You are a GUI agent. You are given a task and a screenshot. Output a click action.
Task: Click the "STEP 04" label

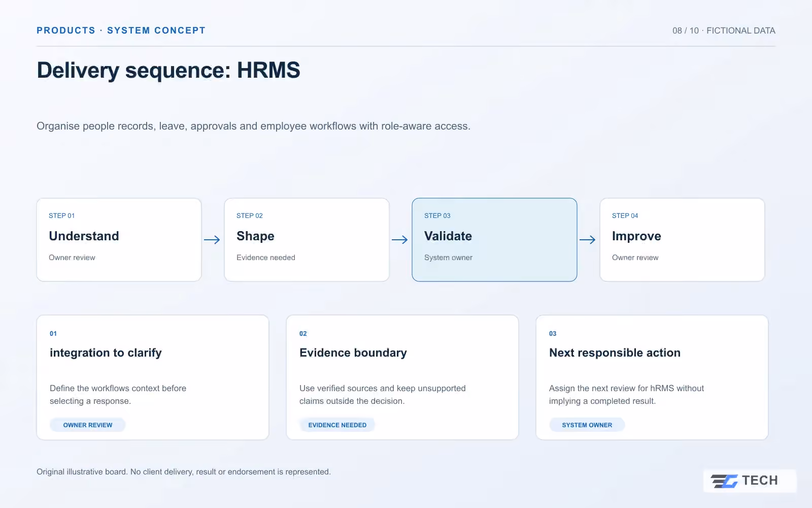(625, 216)
